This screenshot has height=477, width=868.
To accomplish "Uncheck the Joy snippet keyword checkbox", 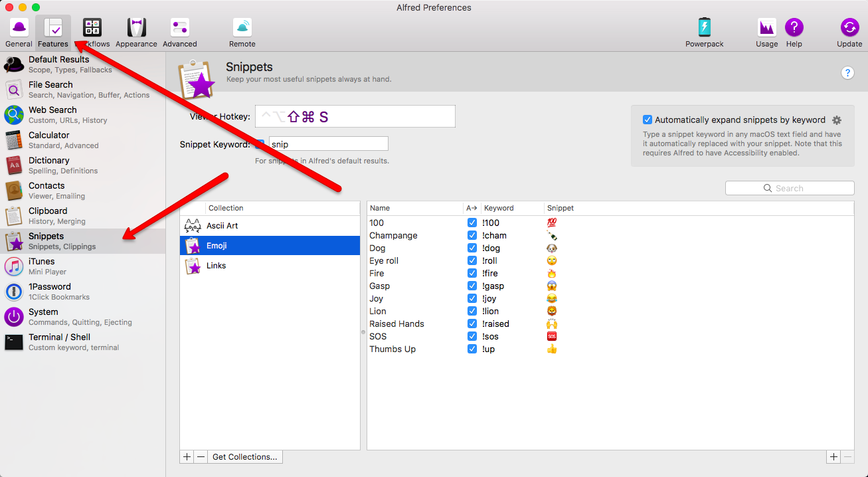I will [x=472, y=298].
